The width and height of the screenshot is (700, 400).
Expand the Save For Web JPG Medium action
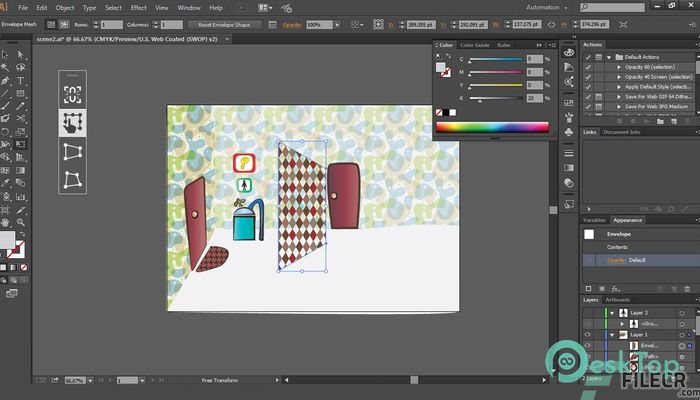[619, 107]
